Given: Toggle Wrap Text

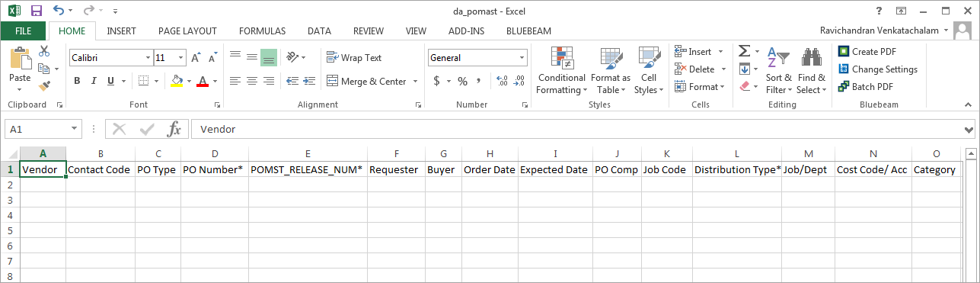Looking at the screenshot, I should (354, 57).
